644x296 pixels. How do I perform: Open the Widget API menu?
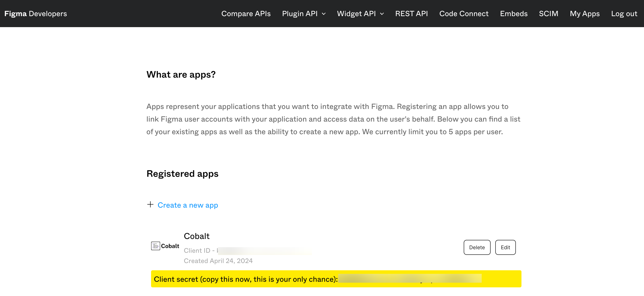coord(356,14)
